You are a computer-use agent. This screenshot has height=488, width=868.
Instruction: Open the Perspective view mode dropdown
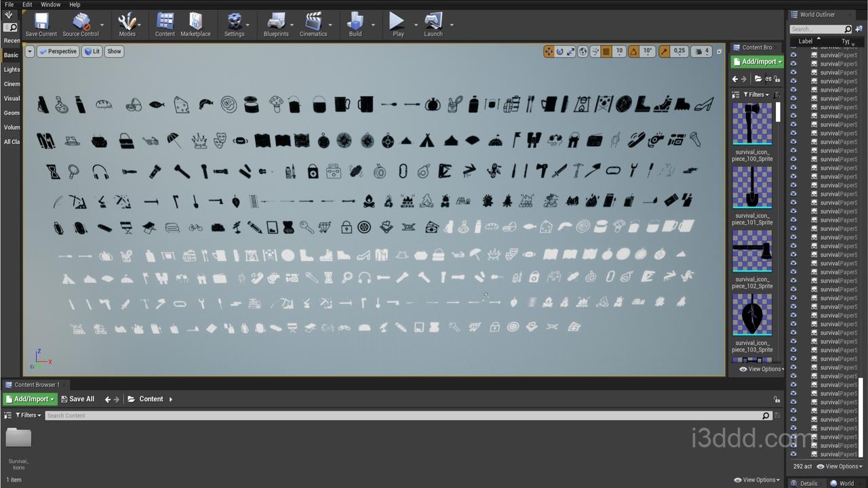pos(58,52)
